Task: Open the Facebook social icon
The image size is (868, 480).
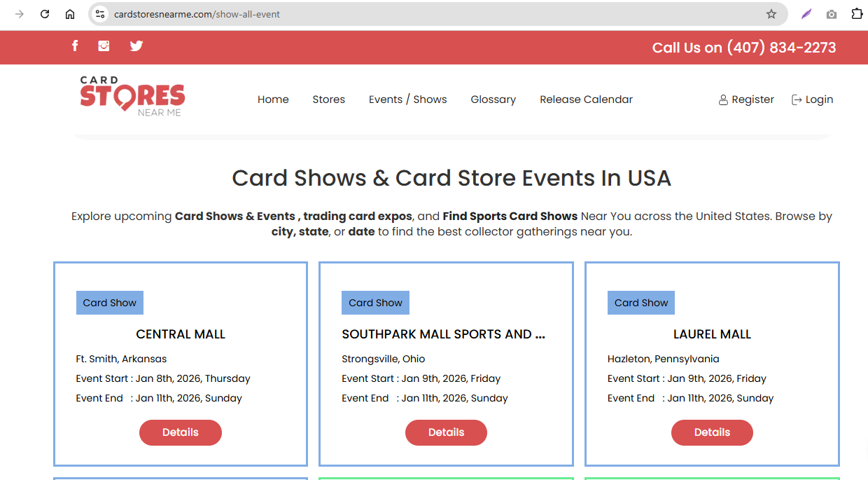Action: tap(75, 46)
